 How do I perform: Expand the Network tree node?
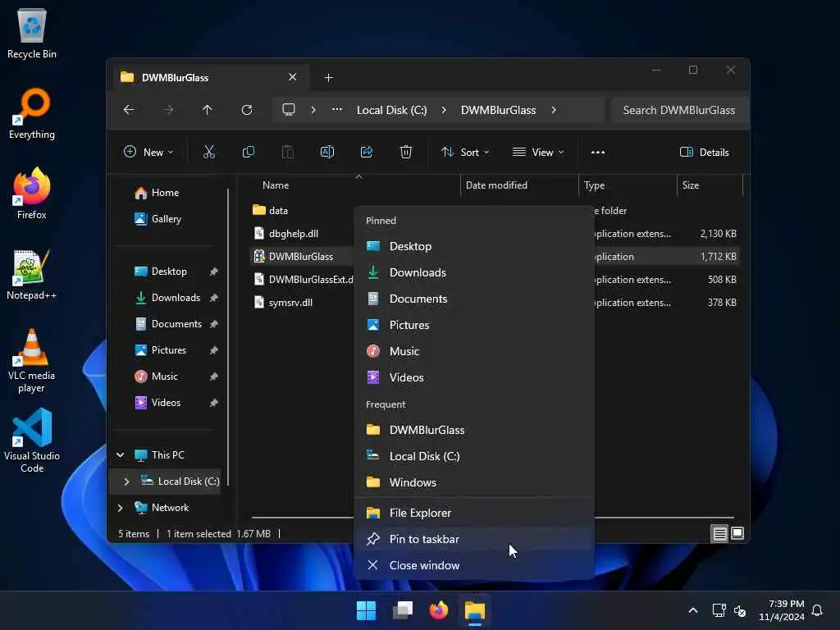coord(121,508)
